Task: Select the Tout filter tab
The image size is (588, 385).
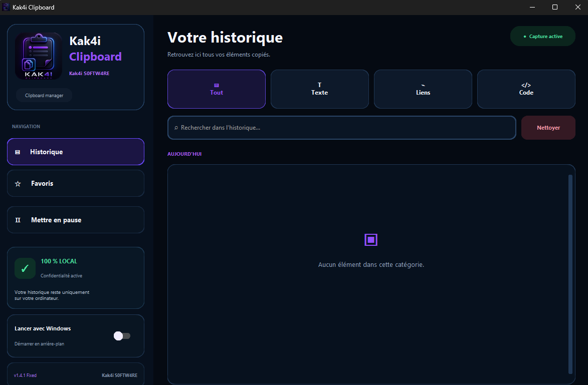Action: 217,89
